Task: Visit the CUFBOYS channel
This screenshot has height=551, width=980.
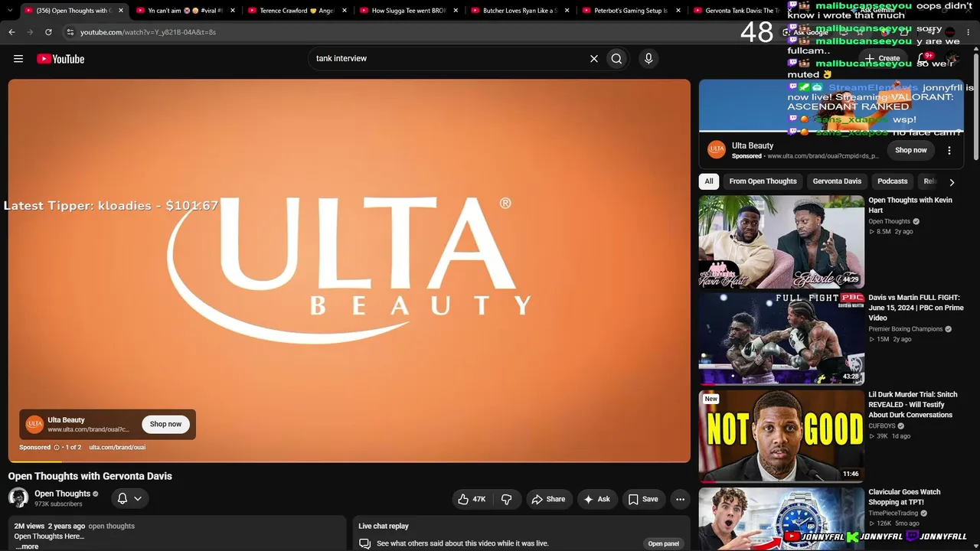Action: click(x=882, y=426)
